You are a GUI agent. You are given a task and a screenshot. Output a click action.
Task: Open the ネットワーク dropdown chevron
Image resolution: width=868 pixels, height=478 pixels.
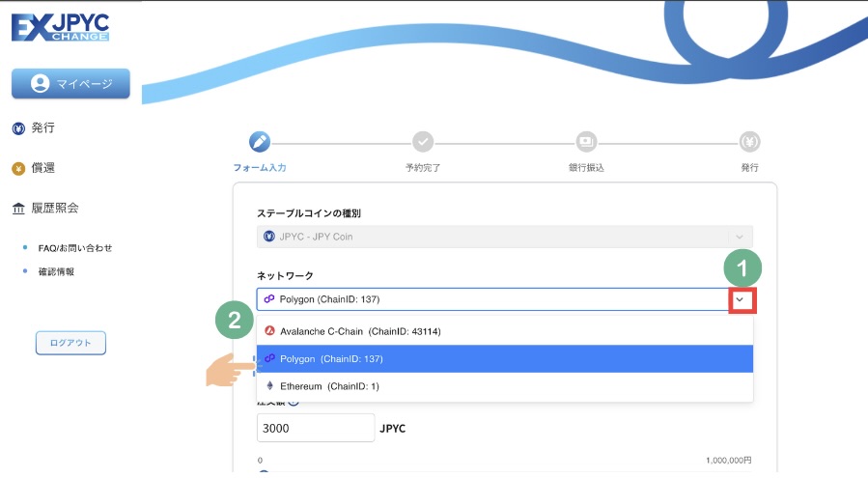pos(740,300)
